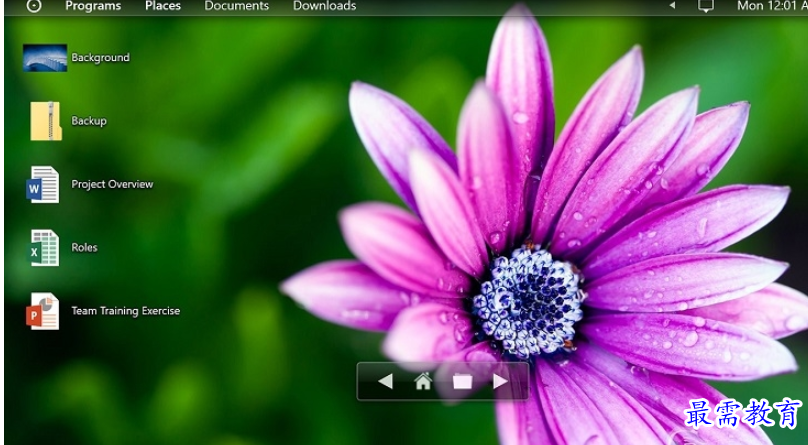808x445 pixels.
Task: Select the Project Overview Word document icon
Action: [43, 184]
